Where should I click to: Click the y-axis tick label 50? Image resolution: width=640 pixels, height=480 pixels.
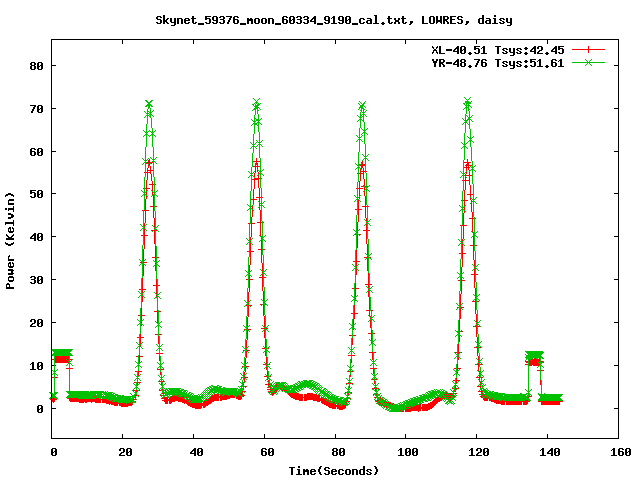point(36,194)
